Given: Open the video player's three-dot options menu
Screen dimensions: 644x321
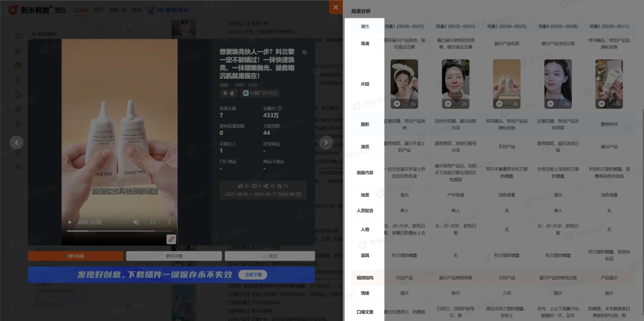Looking at the screenshot, I should pyautogui.click(x=169, y=222).
